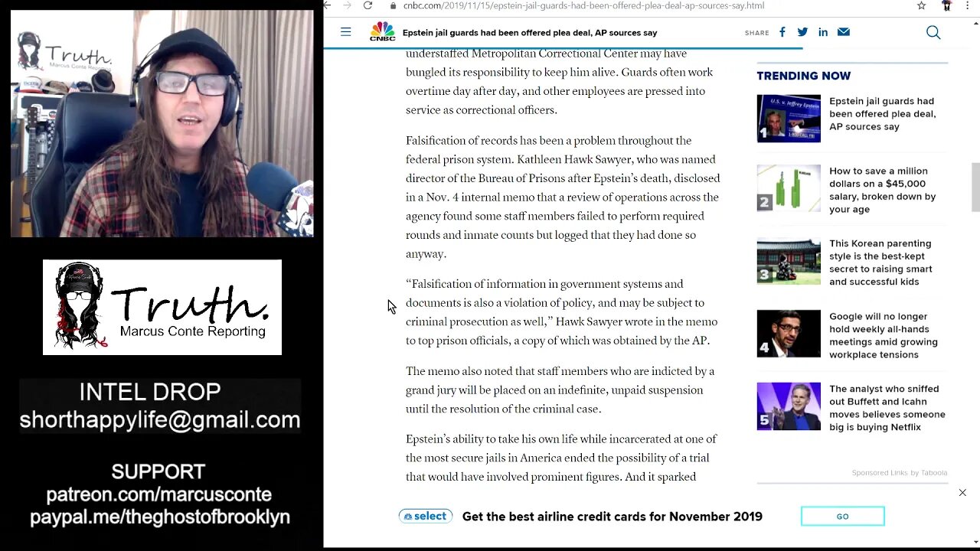Viewport: 980px width, 551px height.
Task: Click trending thumbnail number 3 Korean
Action: pos(789,261)
